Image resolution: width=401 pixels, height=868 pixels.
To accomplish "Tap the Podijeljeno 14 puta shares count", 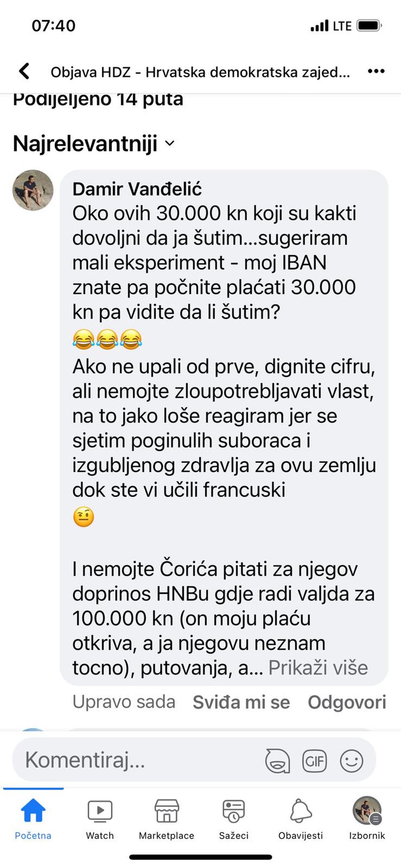I will pyautogui.click(x=98, y=99).
